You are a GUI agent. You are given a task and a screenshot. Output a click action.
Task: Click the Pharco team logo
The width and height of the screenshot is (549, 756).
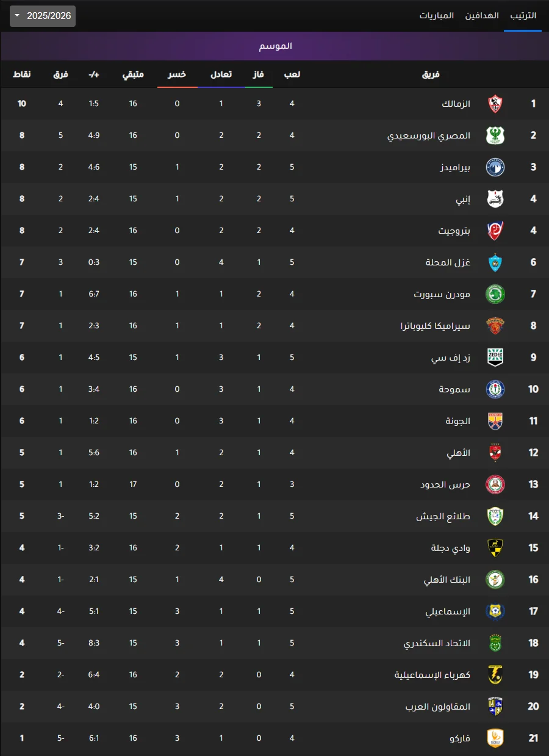(x=495, y=738)
